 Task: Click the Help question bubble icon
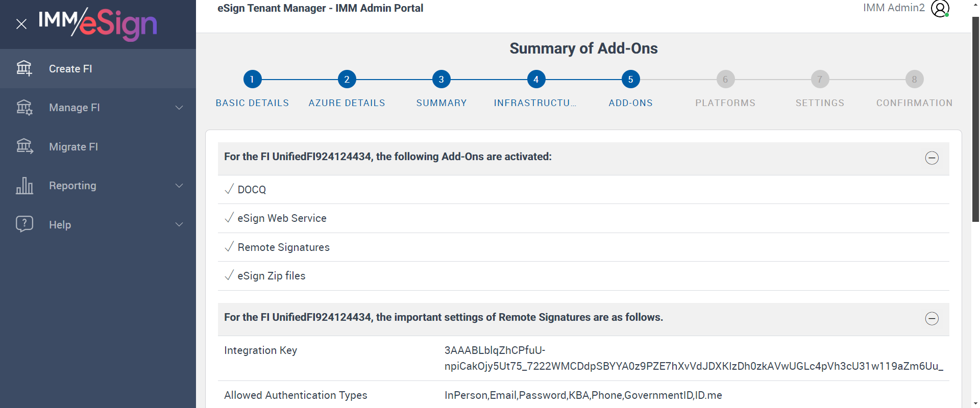pyautogui.click(x=24, y=224)
